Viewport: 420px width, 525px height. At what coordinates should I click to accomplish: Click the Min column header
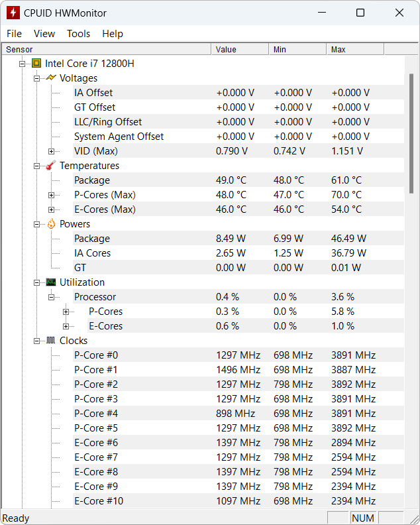(297, 49)
